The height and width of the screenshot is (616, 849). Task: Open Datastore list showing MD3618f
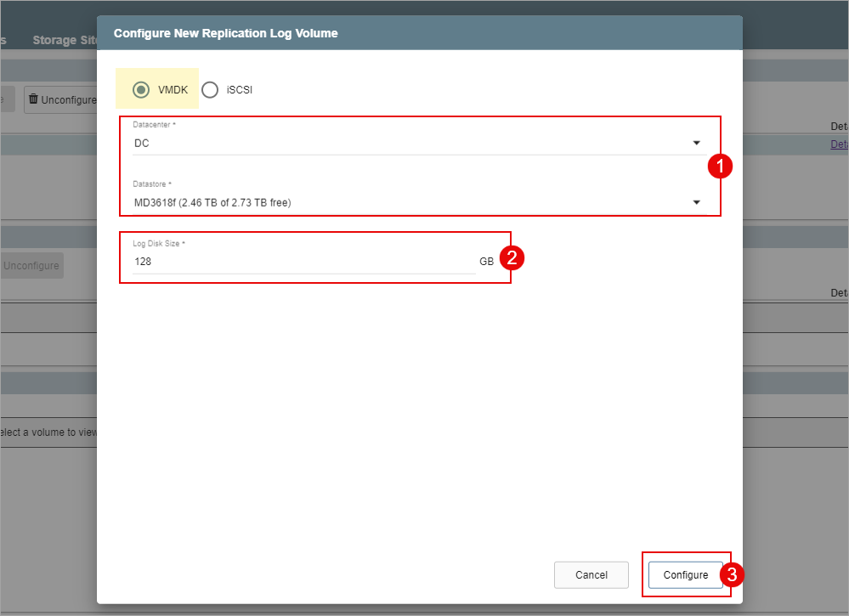pyautogui.click(x=408, y=202)
